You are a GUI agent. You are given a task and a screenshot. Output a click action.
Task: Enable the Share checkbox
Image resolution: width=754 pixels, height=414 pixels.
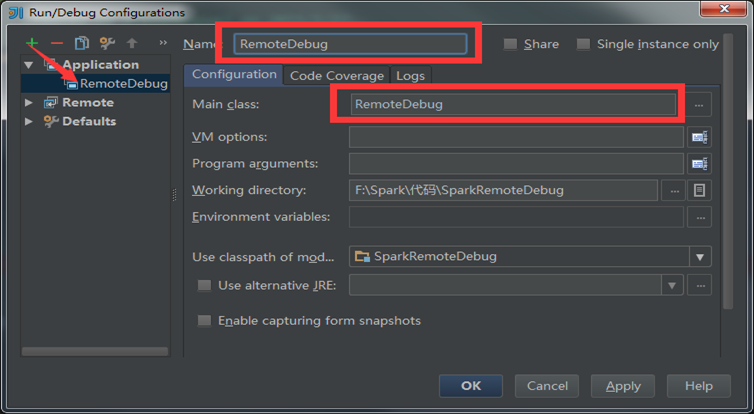510,44
